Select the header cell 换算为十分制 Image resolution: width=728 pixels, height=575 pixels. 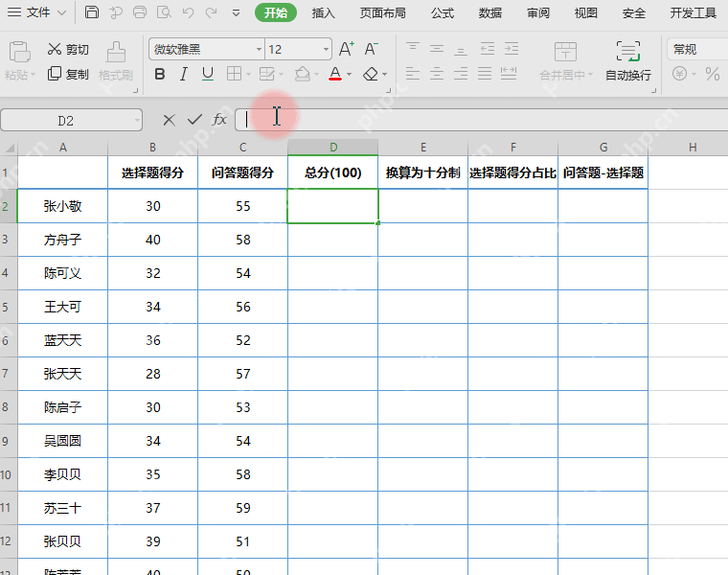click(423, 172)
